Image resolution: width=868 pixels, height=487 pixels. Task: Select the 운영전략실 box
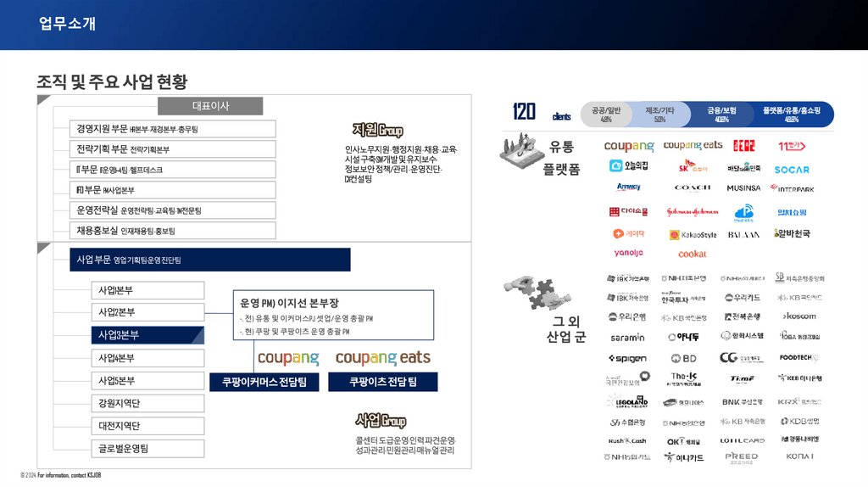click(173, 210)
